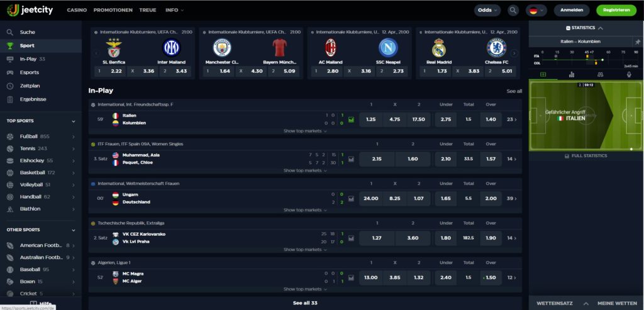Open Baseball icon in sidebar

[x=10, y=270]
